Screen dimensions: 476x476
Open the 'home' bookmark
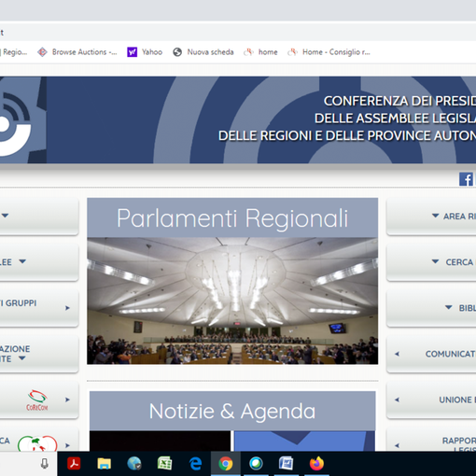(x=260, y=52)
